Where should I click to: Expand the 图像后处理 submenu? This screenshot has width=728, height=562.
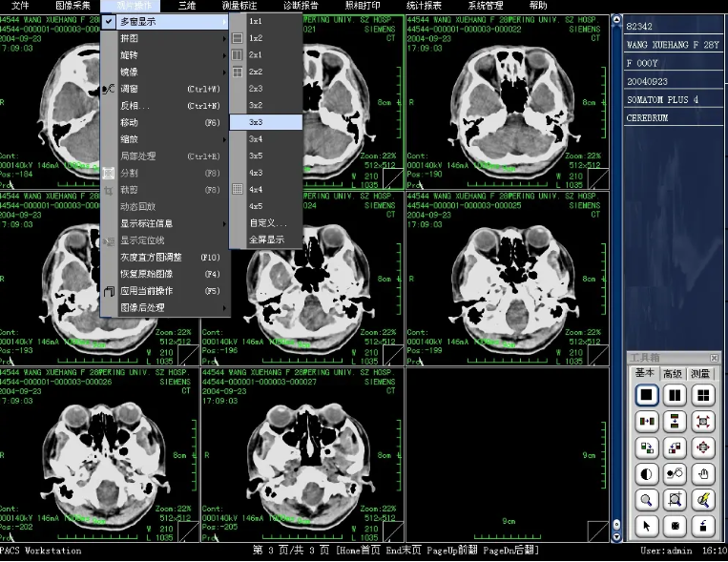tap(166, 308)
